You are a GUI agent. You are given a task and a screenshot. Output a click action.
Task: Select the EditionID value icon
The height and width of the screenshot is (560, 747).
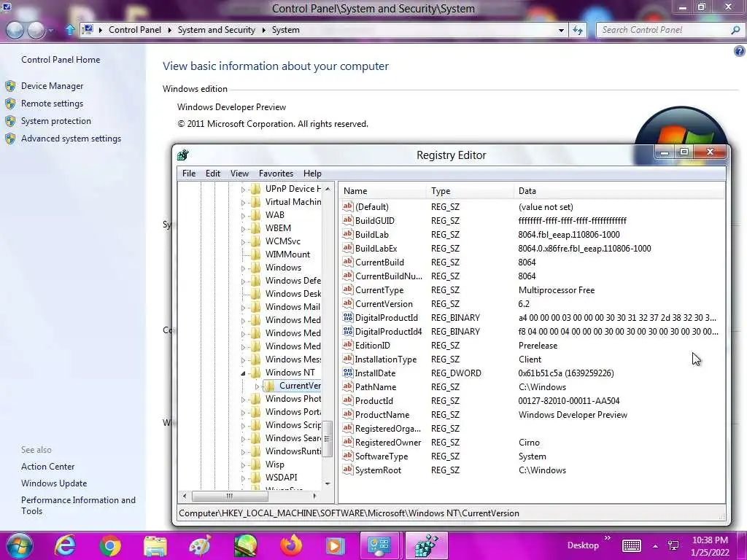348,345
